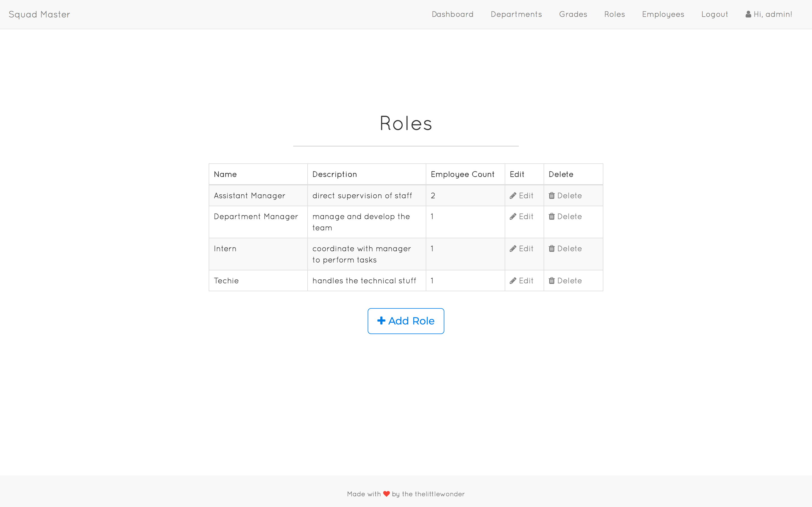
Task: Click the heart icon in the footer
Action: click(386, 494)
